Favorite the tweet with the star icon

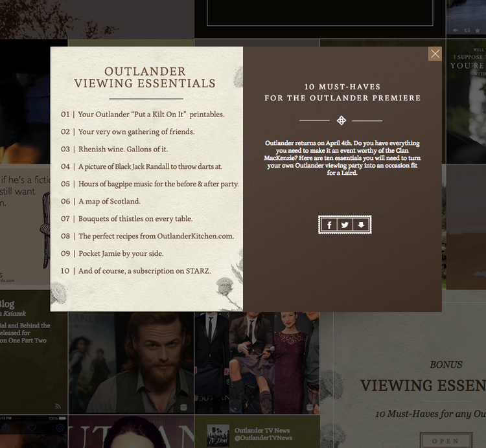pyautogui.click(x=478, y=30)
